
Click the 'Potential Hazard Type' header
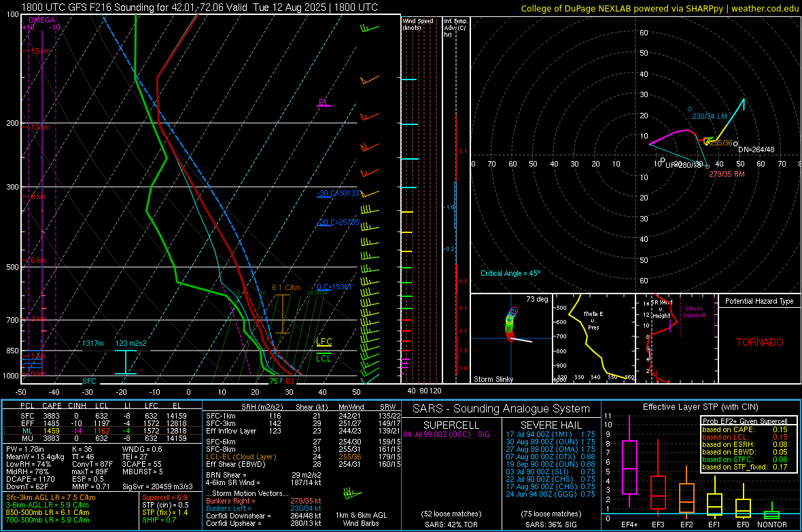pos(759,301)
